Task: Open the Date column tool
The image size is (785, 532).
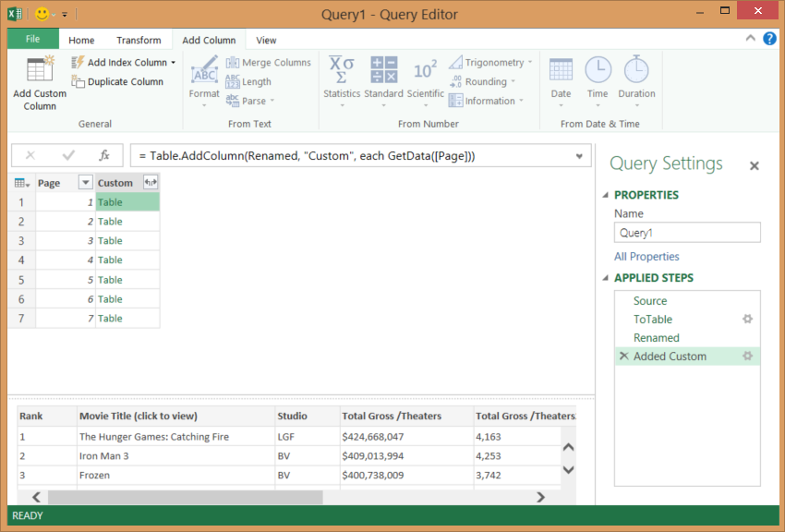Action: click(561, 81)
